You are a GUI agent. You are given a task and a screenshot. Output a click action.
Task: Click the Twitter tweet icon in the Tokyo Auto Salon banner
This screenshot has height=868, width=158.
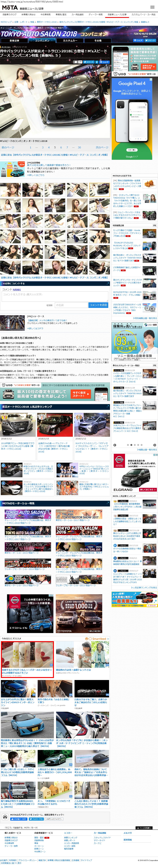click(x=151, y=40)
